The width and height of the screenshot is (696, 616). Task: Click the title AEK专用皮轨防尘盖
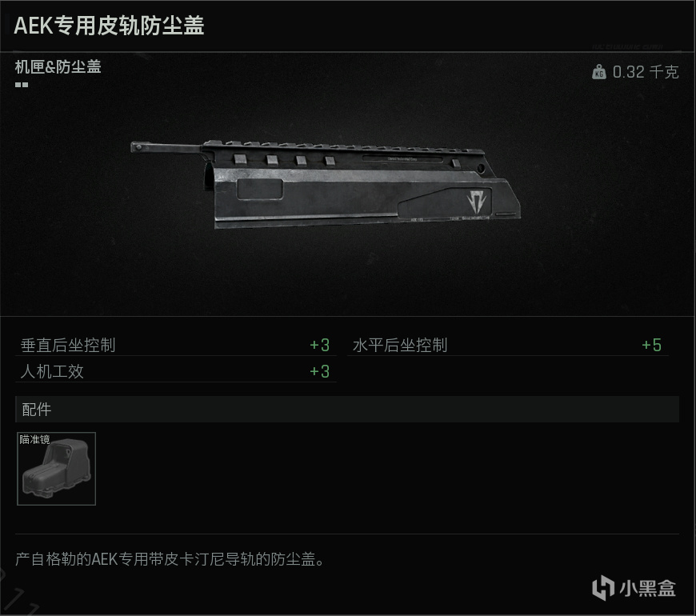109,26
